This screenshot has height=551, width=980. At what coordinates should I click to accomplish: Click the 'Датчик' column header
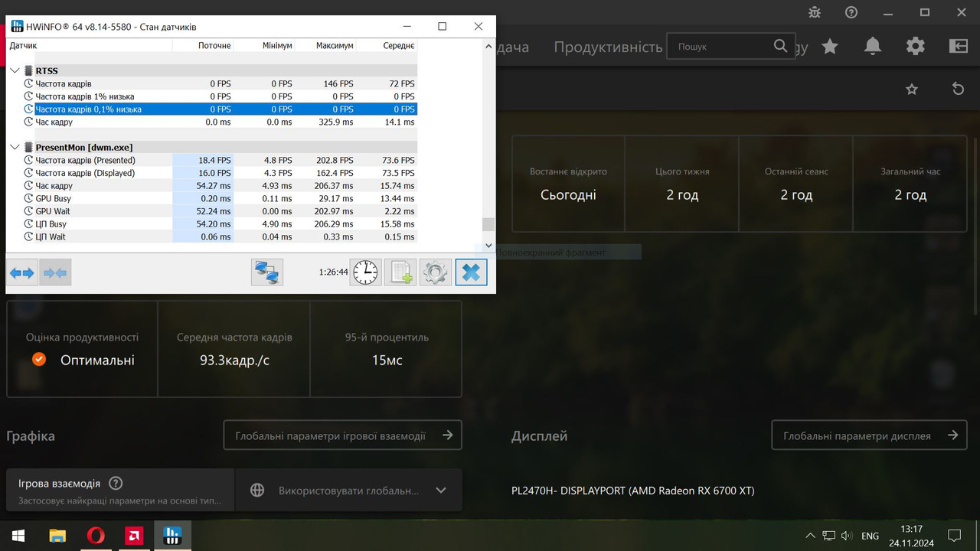tap(89, 46)
